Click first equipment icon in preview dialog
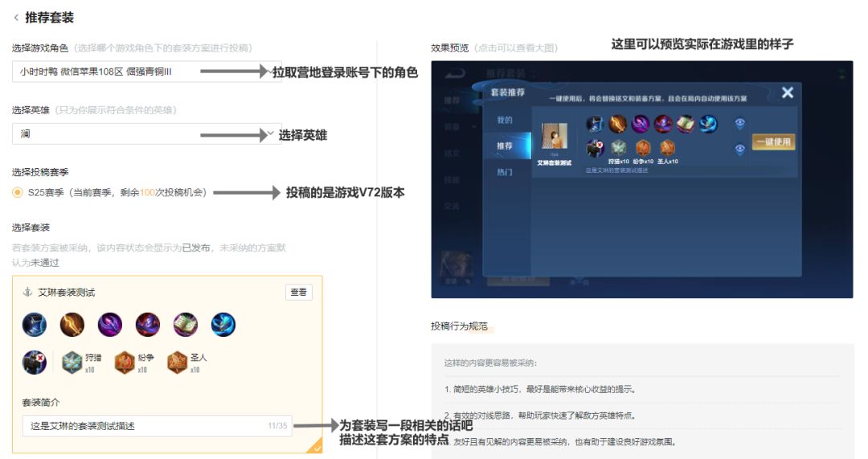This screenshot has width=868, height=459. click(595, 124)
